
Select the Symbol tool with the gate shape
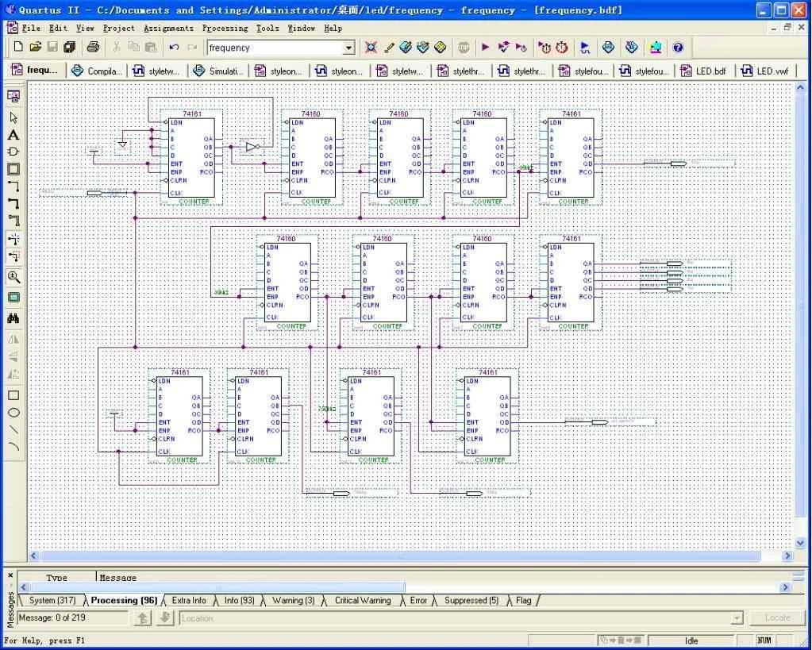pyautogui.click(x=14, y=152)
